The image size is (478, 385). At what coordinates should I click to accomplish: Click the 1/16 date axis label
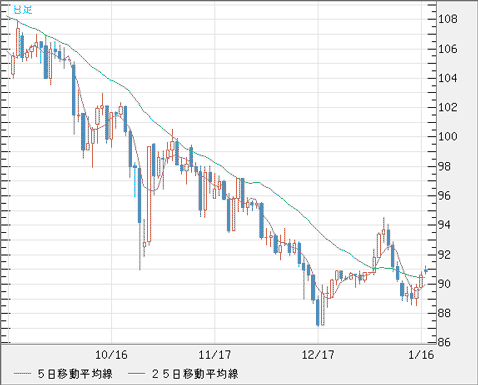(x=421, y=355)
